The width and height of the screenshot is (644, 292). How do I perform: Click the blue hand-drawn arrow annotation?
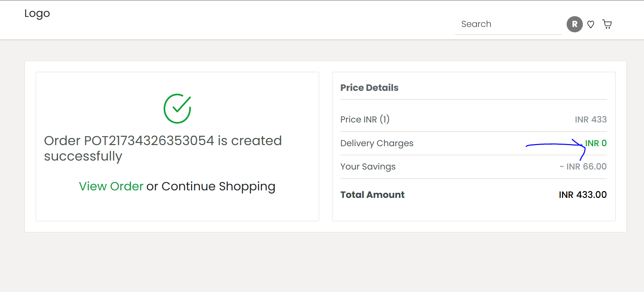pyautogui.click(x=555, y=149)
